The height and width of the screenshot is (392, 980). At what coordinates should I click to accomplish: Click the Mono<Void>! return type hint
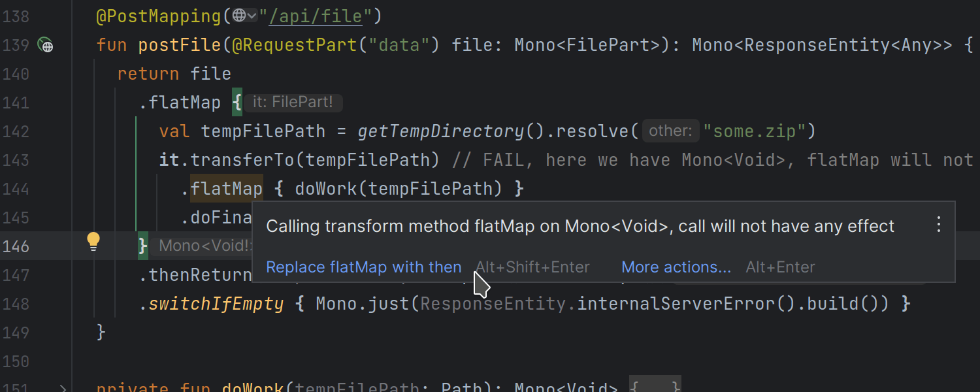click(x=204, y=246)
